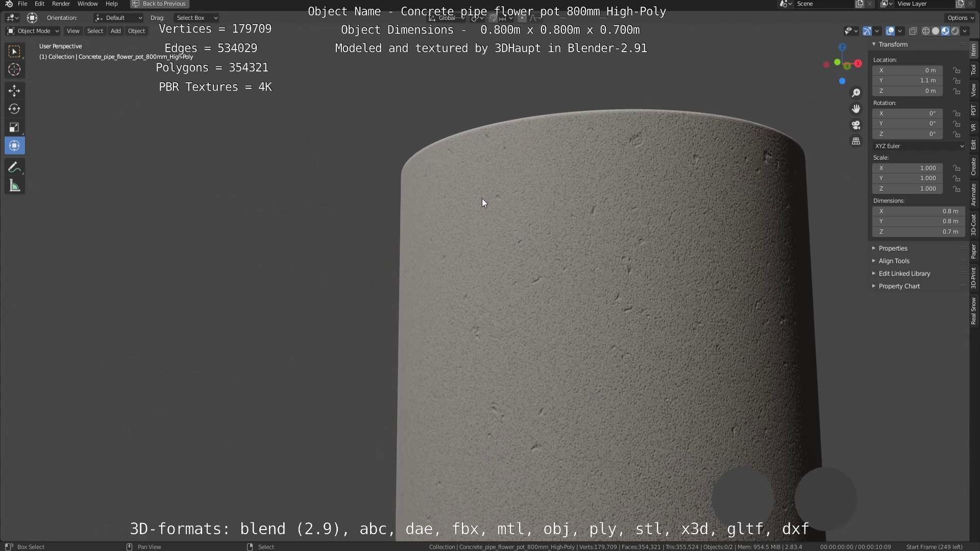The width and height of the screenshot is (980, 551).
Task: Select the Transform tool
Action: point(14,146)
